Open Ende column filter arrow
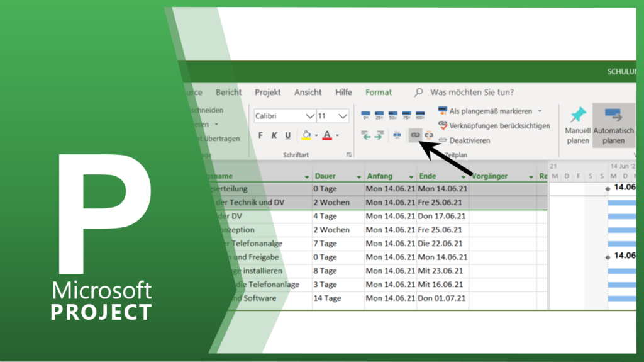 pos(463,176)
